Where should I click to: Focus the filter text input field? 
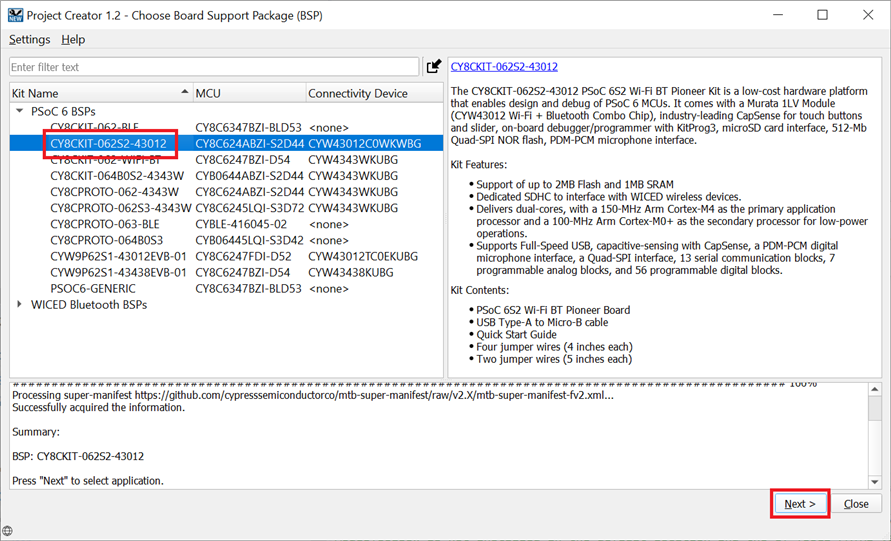pyautogui.click(x=213, y=67)
